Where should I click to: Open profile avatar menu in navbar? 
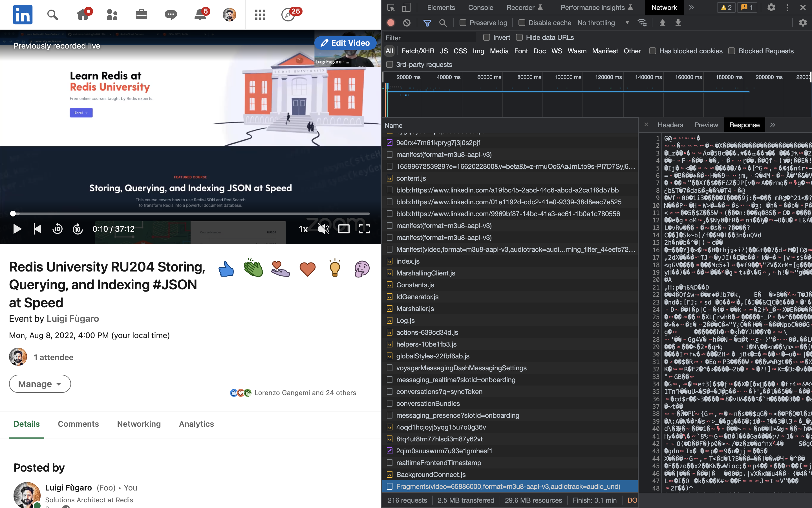230,14
